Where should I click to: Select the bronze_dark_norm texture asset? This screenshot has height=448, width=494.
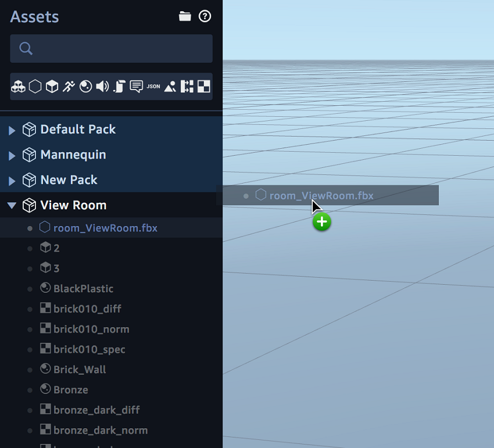[100, 431]
